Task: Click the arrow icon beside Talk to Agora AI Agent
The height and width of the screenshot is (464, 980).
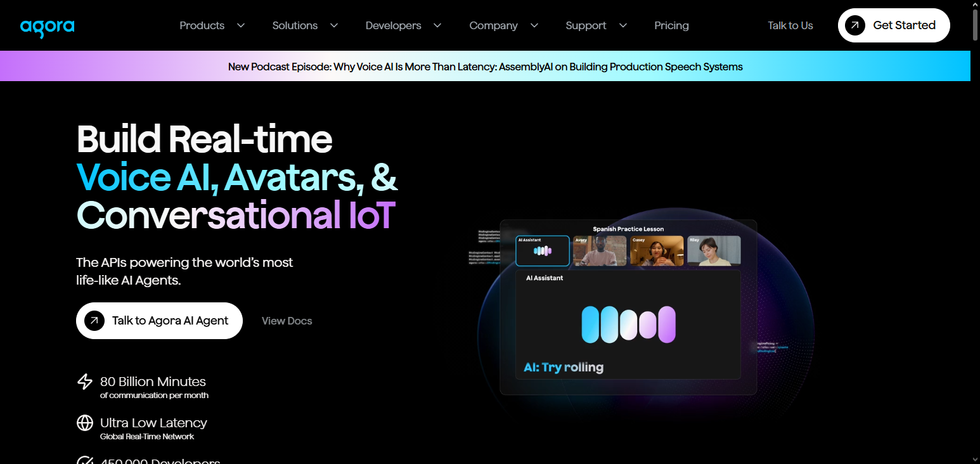Action: pyautogui.click(x=94, y=321)
